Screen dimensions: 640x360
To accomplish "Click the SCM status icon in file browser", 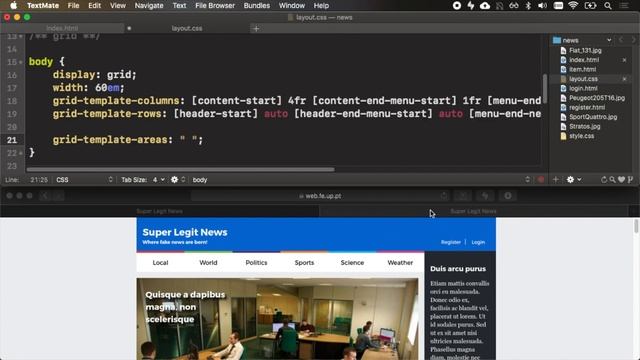I will coord(630,180).
